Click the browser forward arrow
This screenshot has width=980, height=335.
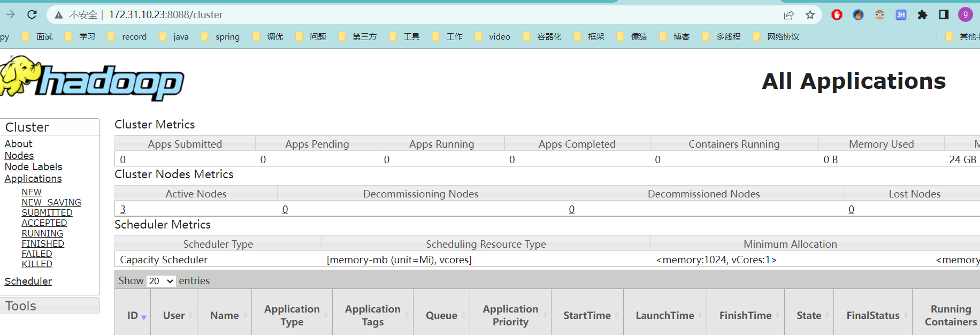(x=10, y=14)
